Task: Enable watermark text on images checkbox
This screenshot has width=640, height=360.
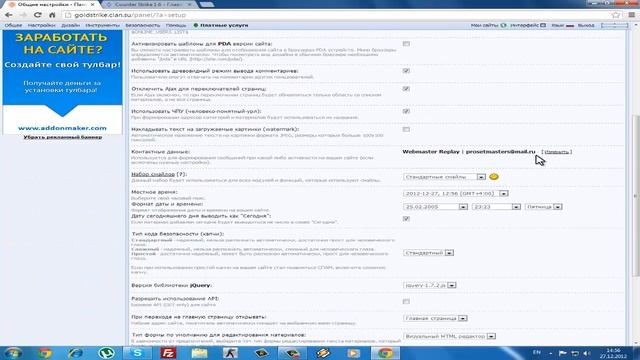Action: [406, 129]
